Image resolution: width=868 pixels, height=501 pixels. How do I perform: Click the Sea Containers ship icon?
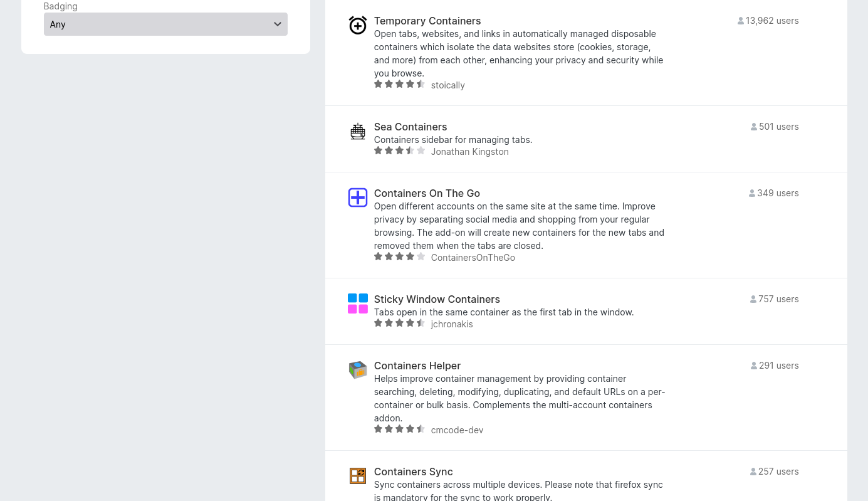tap(357, 131)
